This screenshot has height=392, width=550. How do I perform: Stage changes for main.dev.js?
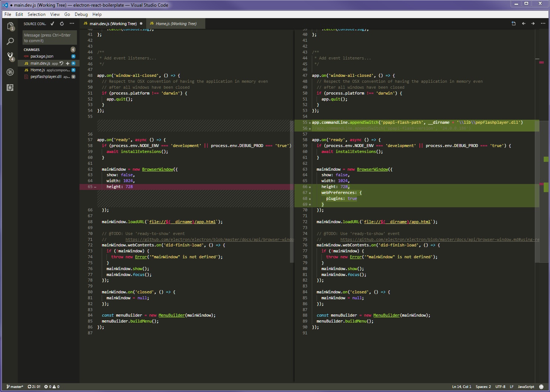click(x=67, y=63)
